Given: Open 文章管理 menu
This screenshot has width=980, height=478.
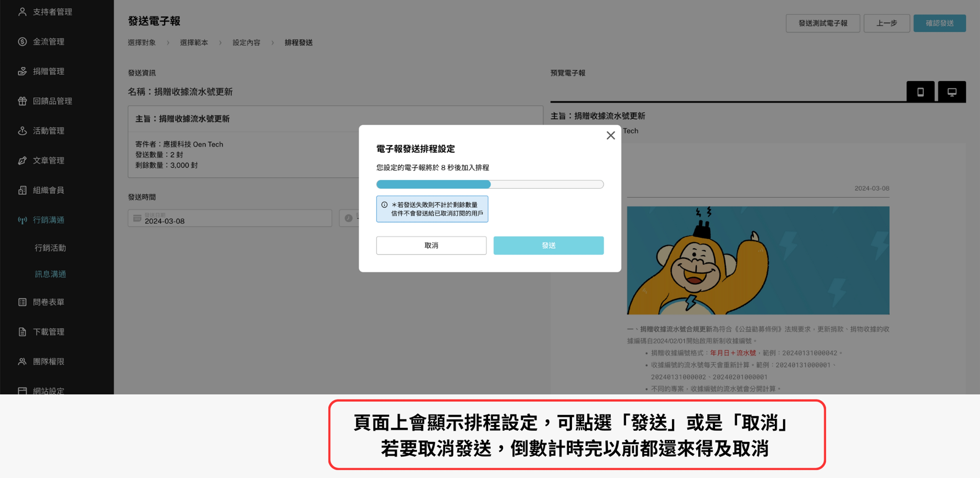Looking at the screenshot, I should [x=49, y=160].
